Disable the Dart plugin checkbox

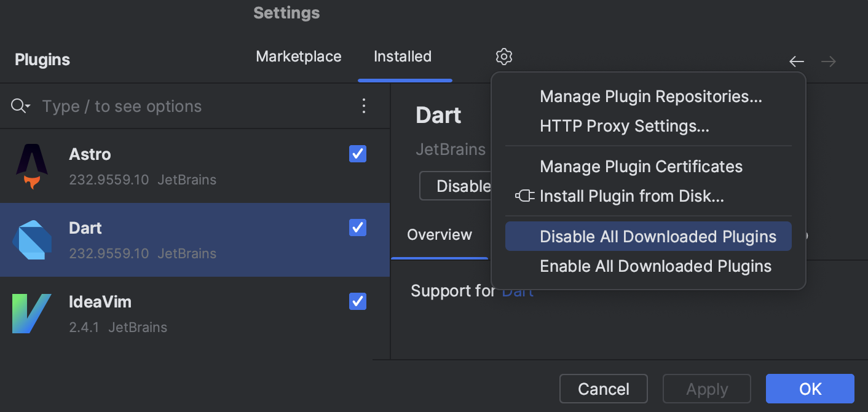[357, 228]
